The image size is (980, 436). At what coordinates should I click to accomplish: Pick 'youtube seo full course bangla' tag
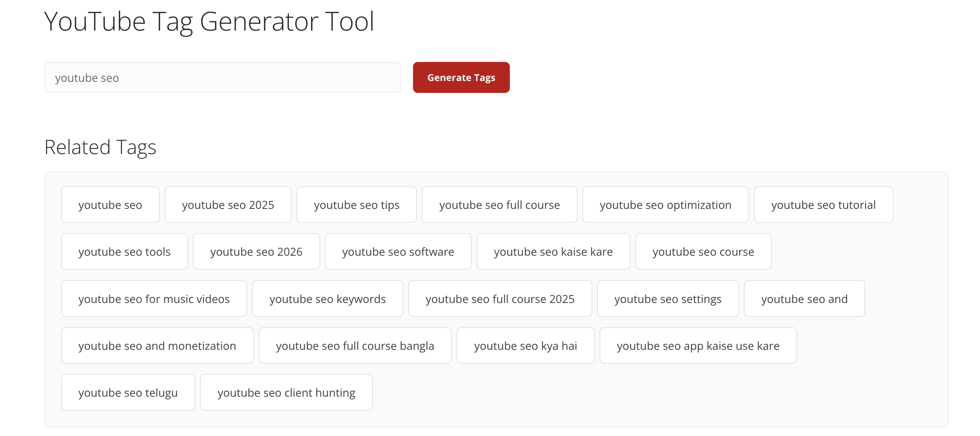click(355, 345)
